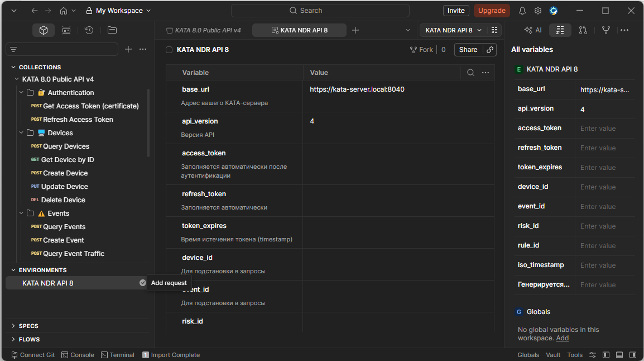
Task: Click the notifications bell icon
Action: click(522, 11)
